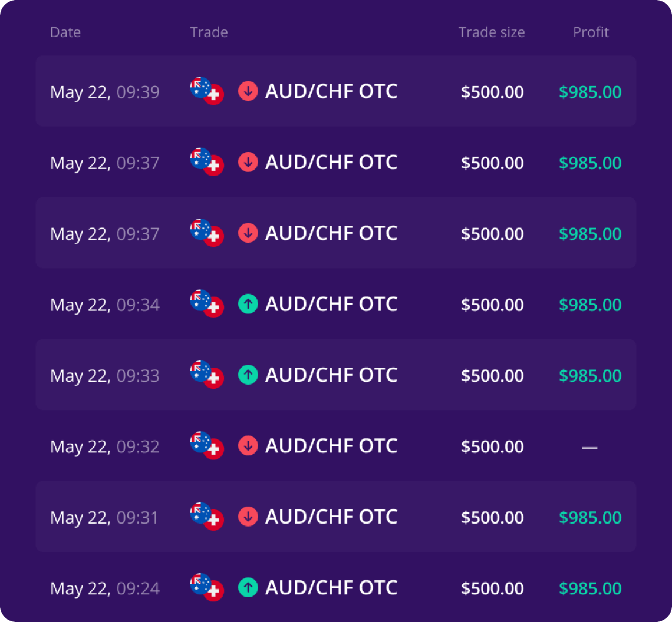This screenshot has height=622, width=672.
Task: Click the Profit column header
Action: [591, 32]
